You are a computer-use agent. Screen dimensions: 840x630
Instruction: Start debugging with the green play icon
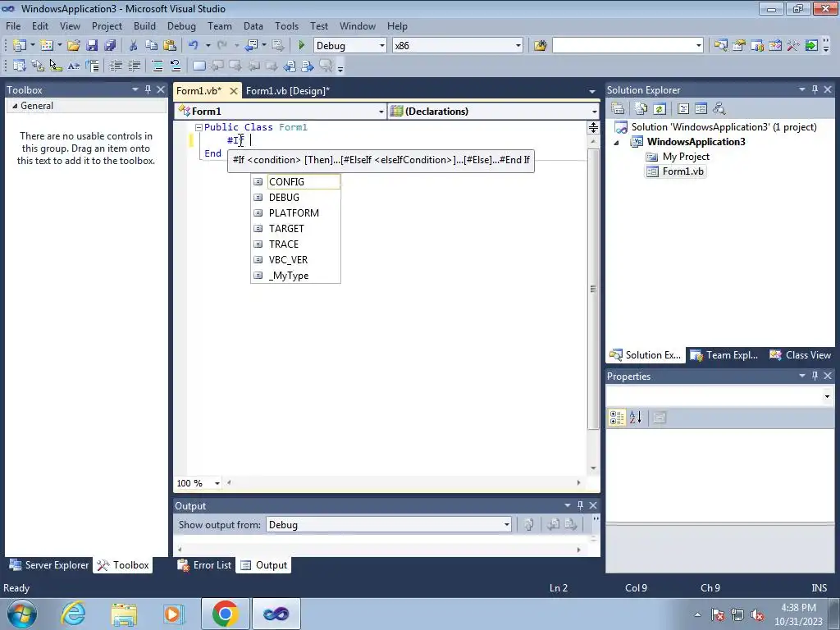pyautogui.click(x=301, y=46)
